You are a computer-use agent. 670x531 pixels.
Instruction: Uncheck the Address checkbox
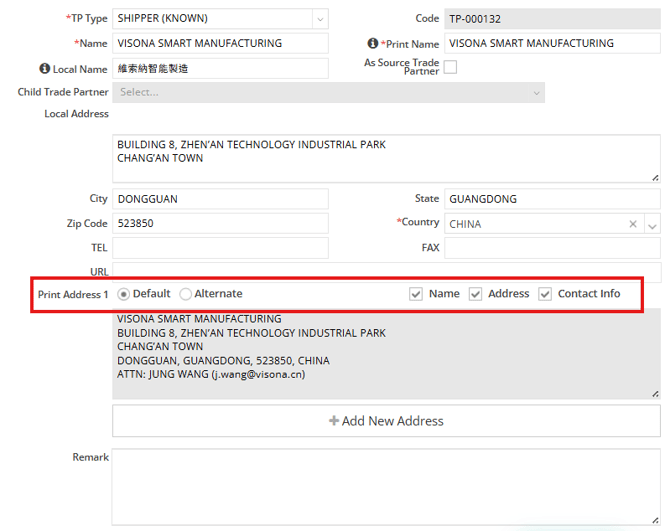[475, 294]
